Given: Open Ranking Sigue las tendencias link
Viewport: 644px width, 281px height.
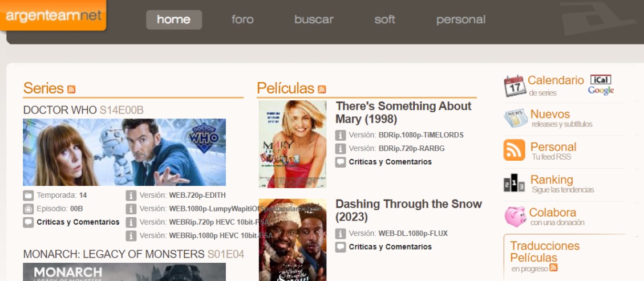Looking at the screenshot, I should click(x=562, y=184).
